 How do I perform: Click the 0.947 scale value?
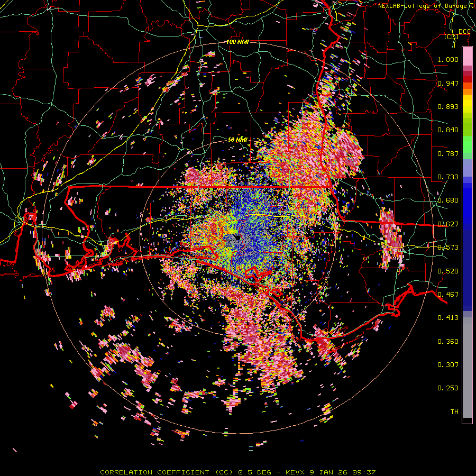point(448,83)
